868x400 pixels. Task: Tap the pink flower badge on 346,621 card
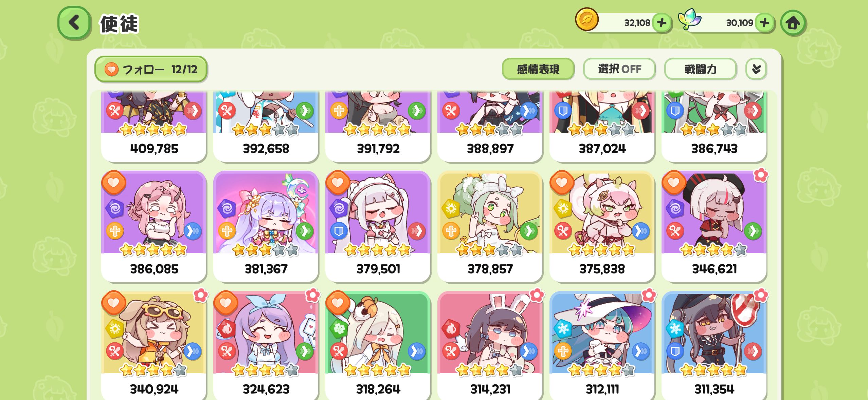coord(761,175)
